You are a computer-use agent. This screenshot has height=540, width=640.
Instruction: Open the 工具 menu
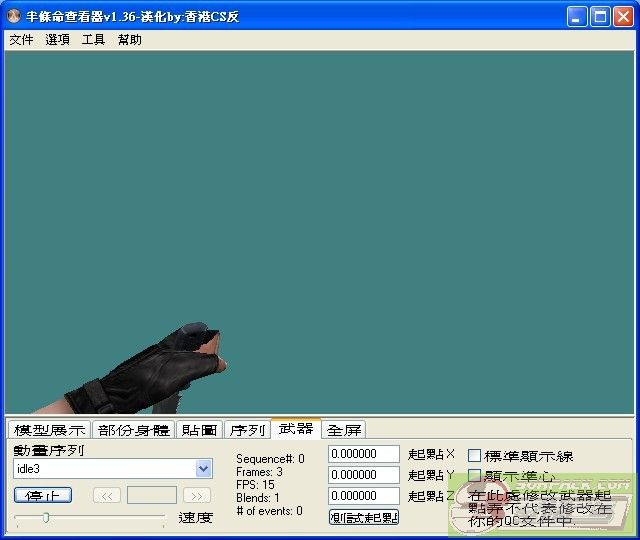(93, 40)
